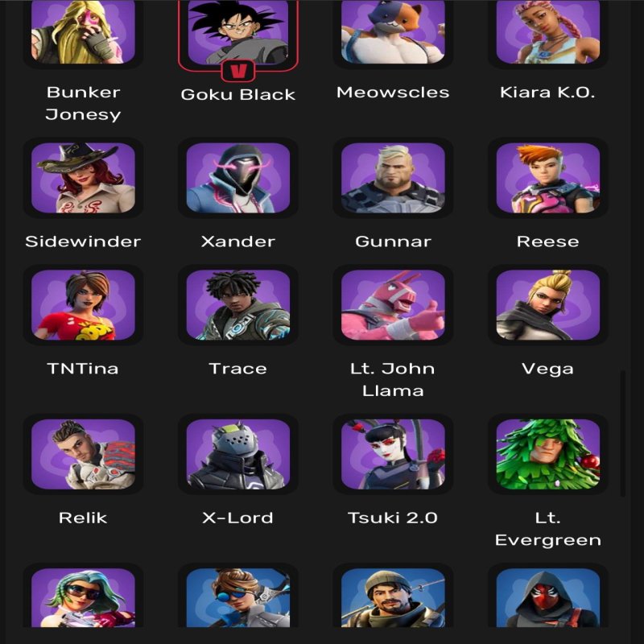Select the X-Lord armored character icon
The height and width of the screenshot is (644, 644).
click(x=238, y=454)
